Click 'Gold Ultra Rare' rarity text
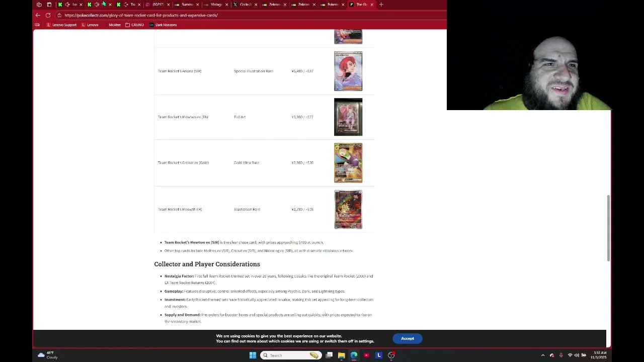The width and height of the screenshot is (644, 362). 247,163
